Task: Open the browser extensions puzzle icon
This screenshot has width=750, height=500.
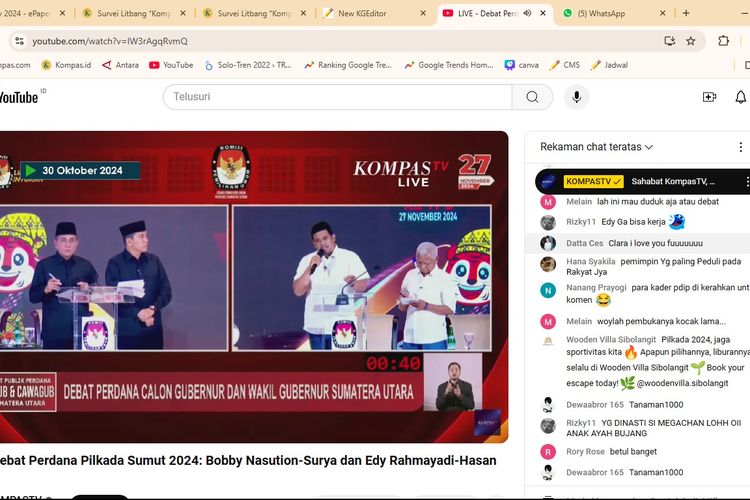Action: [x=724, y=41]
